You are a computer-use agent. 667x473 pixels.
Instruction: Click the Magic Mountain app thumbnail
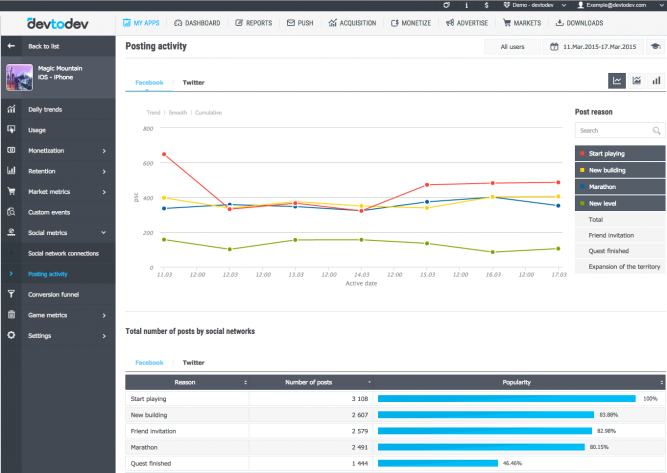(19, 77)
